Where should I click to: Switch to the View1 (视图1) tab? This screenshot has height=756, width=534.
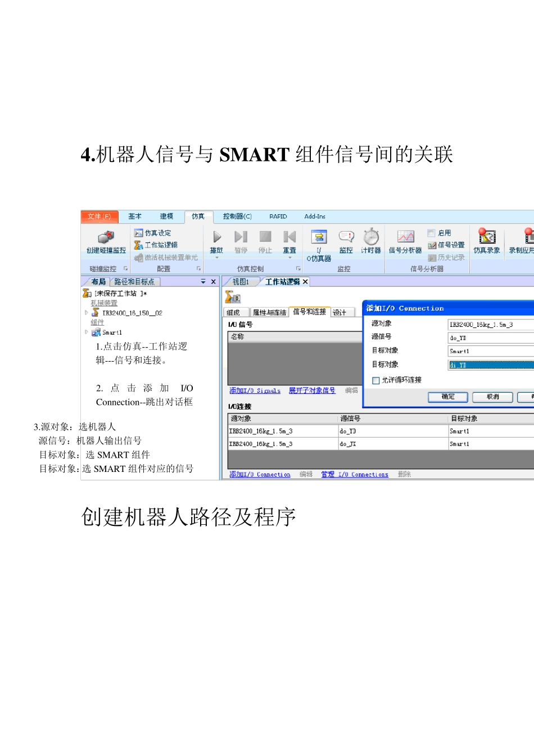pos(241,282)
